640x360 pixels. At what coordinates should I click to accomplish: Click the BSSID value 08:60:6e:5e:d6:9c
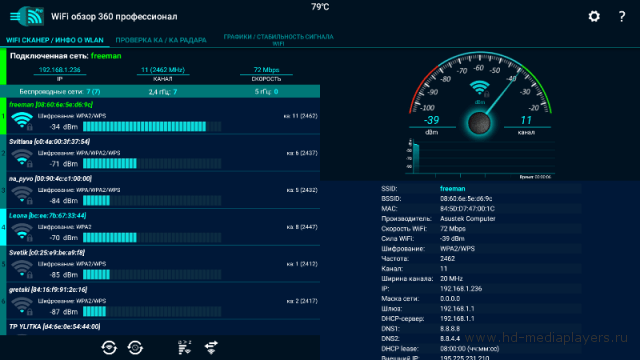click(x=466, y=199)
